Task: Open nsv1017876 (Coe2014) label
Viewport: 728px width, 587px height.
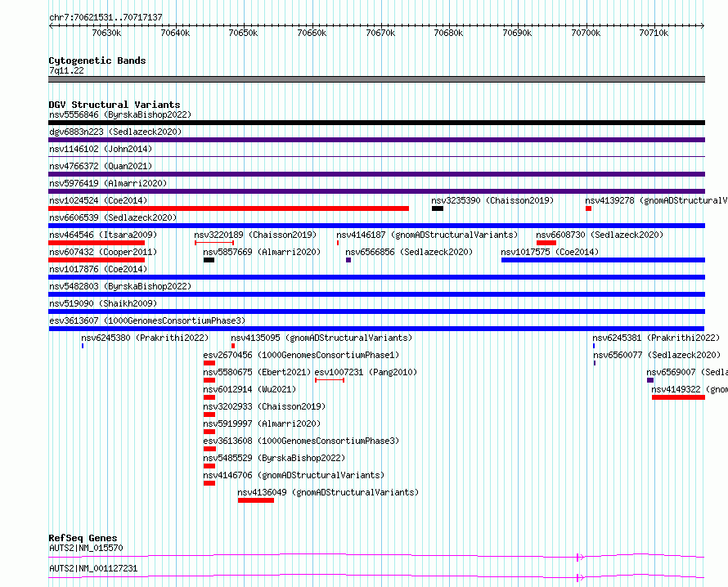Action: pyautogui.click(x=98, y=269)
